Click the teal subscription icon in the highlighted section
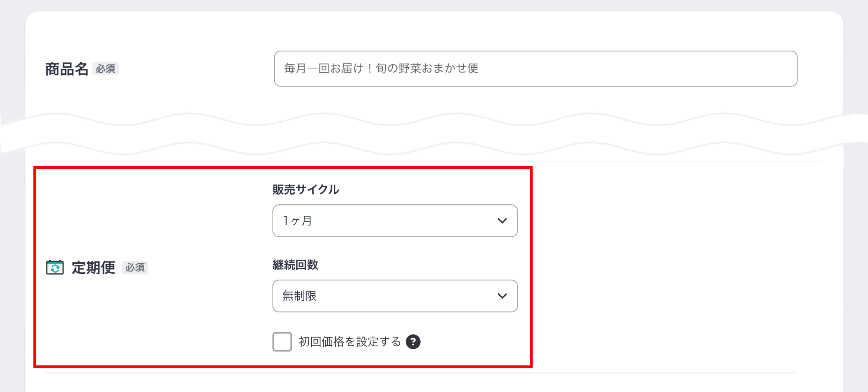 [x=55, y=268]
